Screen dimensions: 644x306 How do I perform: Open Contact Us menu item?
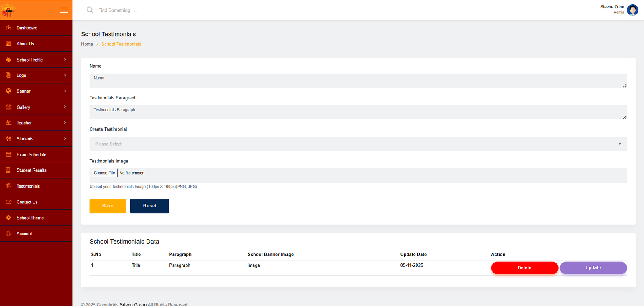point(36,202)
